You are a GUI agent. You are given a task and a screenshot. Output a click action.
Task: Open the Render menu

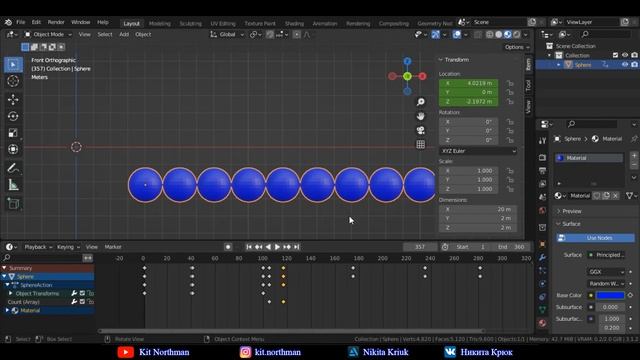pyautogui.click(x=56, y=22)
